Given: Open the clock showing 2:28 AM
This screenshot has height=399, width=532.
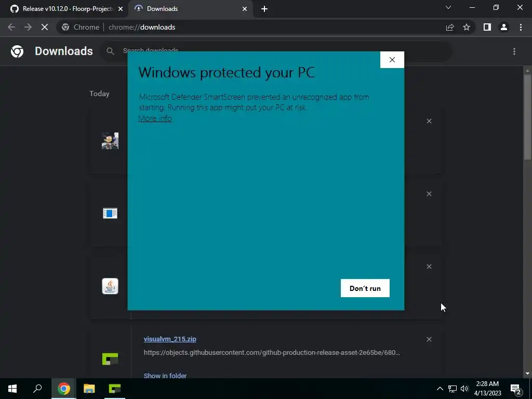Looking at the screenshot, I should [x=487, y=389].
